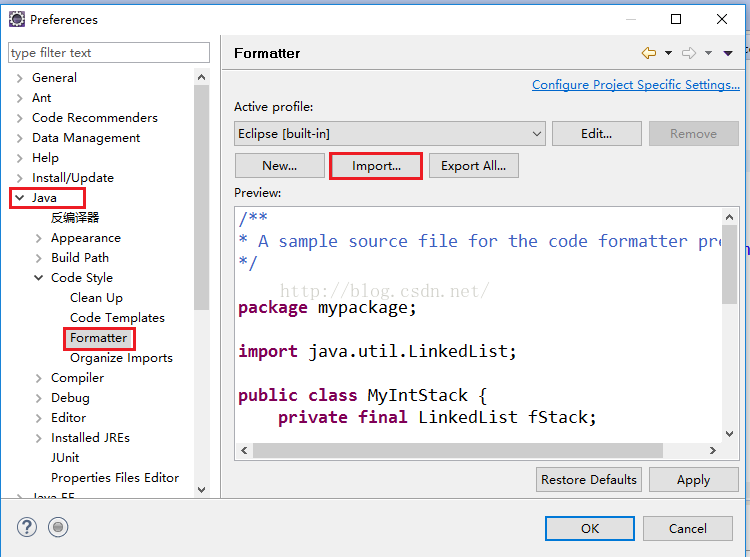Select the Code Templates item
Viewport: 750px width, 560px height.
coord(117,318)
